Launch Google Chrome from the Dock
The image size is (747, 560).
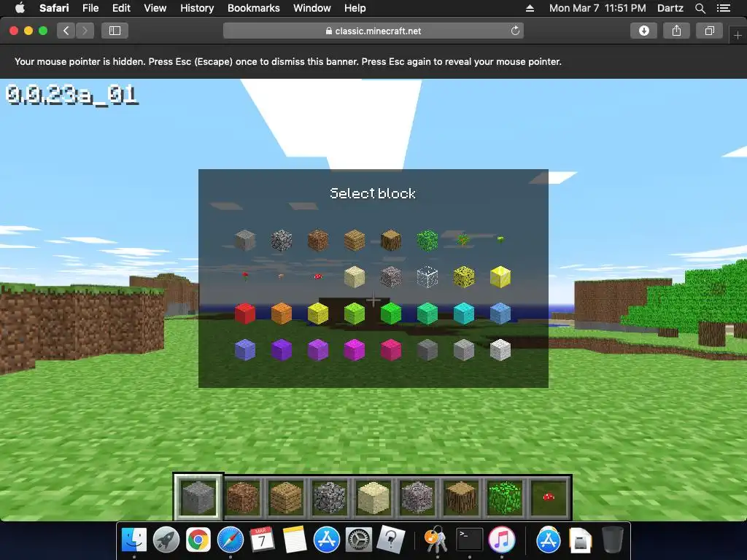pyautogui.click(x=198, y=540)
